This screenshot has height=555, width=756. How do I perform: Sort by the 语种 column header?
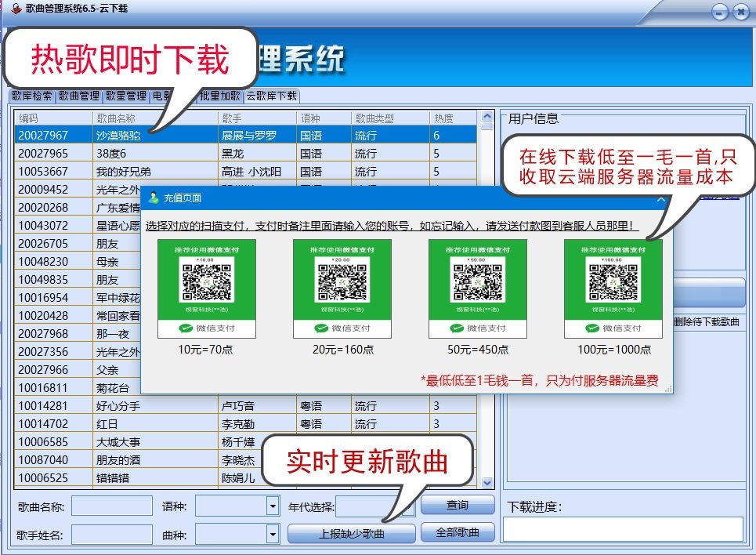(x=324, y=118)
